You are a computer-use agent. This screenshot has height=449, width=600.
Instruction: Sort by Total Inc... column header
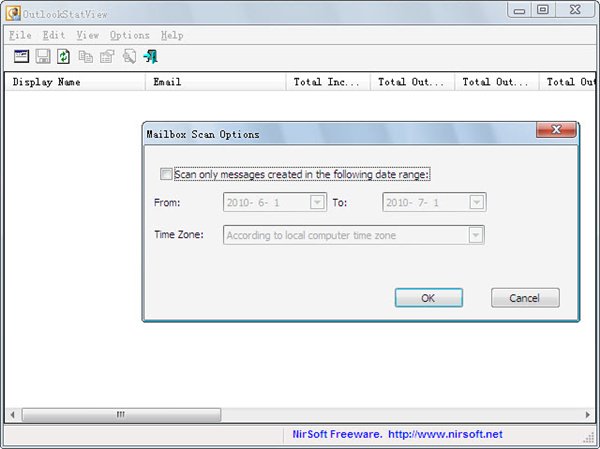328,82
